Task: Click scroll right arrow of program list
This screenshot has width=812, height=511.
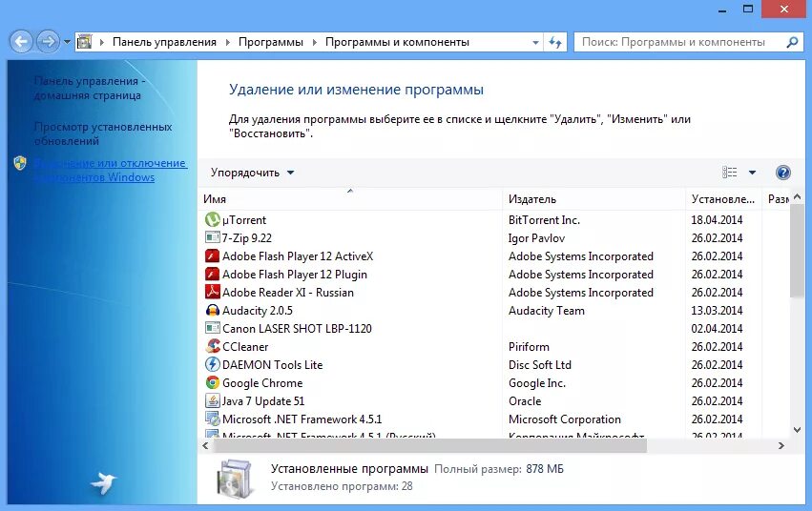Action: pos(781,445)
